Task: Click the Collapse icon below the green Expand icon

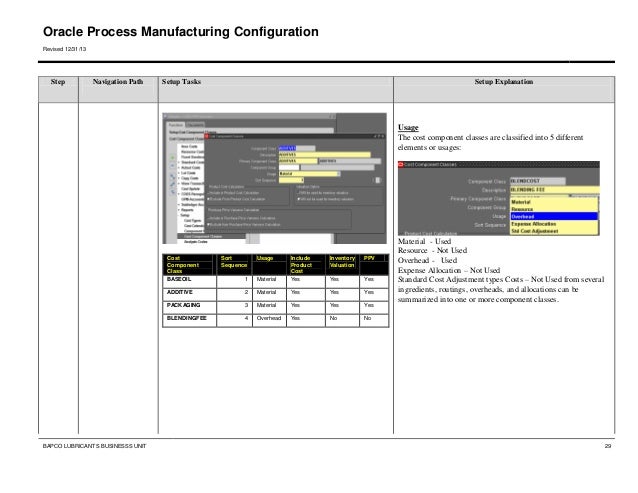Action: click(x=173, y=166)
